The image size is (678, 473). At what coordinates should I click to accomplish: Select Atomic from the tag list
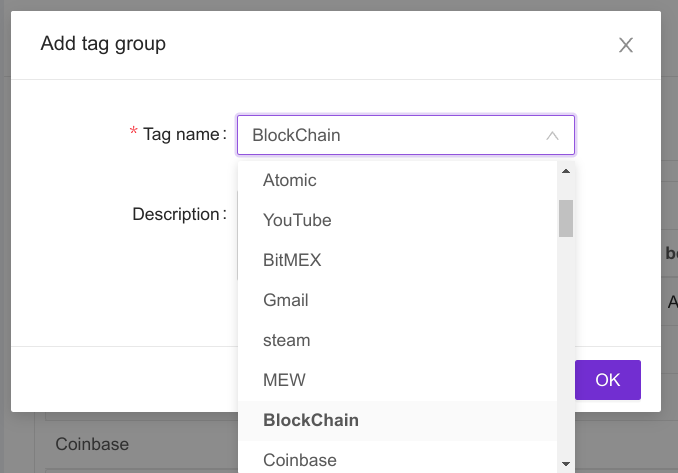[290, 181]
